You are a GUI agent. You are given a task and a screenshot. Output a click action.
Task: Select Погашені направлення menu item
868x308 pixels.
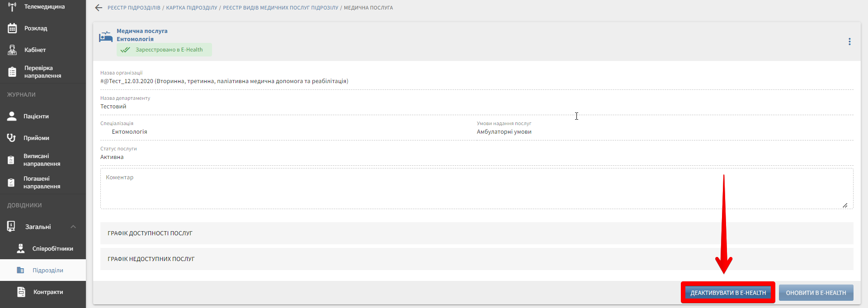pyautogui.click(x=42, y=182)
